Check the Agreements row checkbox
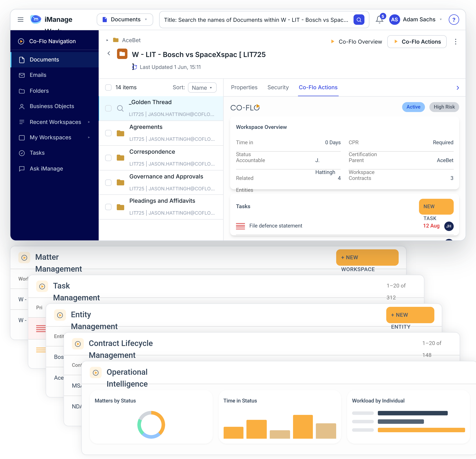This screenshot has width=476, height=459. (108, 133)
